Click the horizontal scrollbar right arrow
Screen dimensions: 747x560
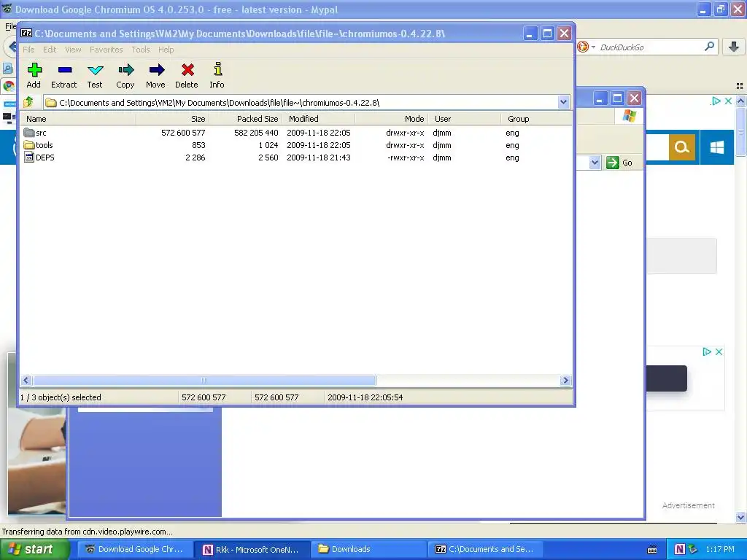pyautogui.click(x=565, y=380)
